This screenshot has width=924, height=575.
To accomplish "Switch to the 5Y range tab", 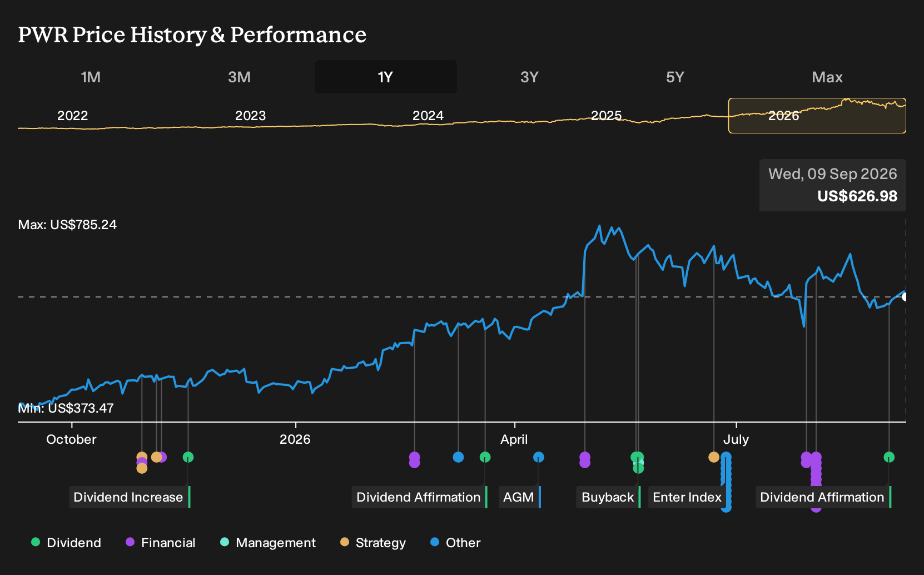I will pyautogui.click(x=675, y=77).
